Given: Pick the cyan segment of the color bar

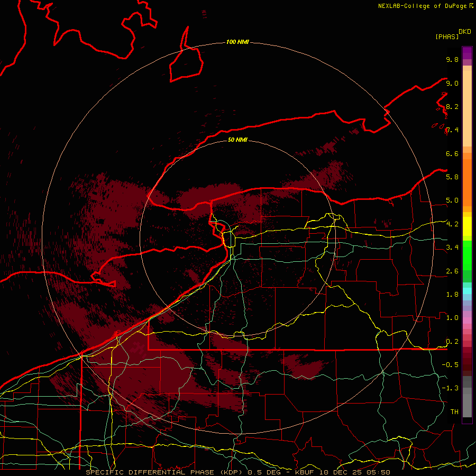Looking at the screenshot, I should point(467,291).
